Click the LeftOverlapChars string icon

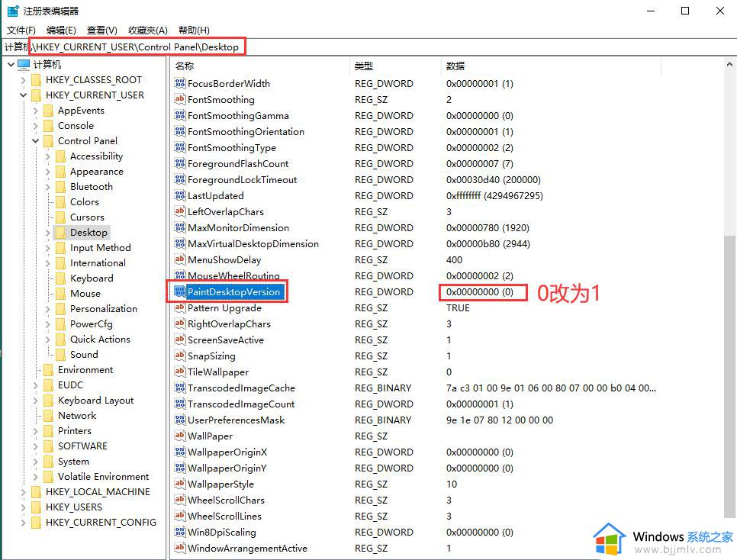[x=179, y=211]
